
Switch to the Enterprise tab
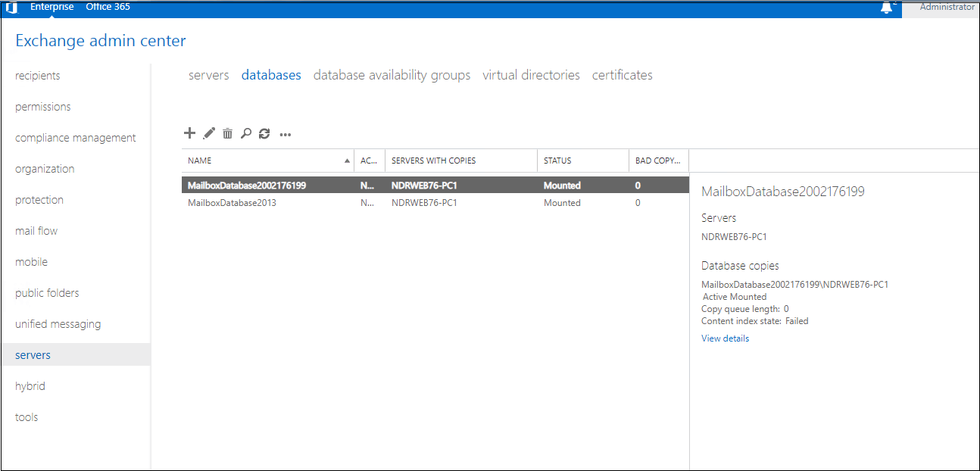click(52, 7)
